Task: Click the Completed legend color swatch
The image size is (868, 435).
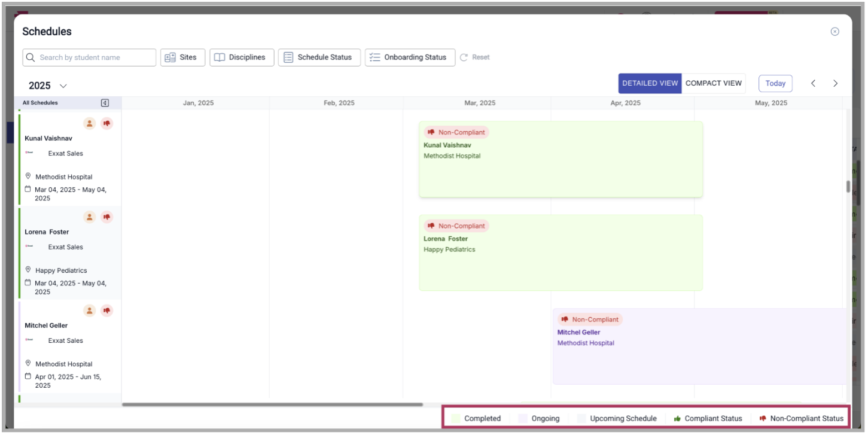Action: [456, 418]
